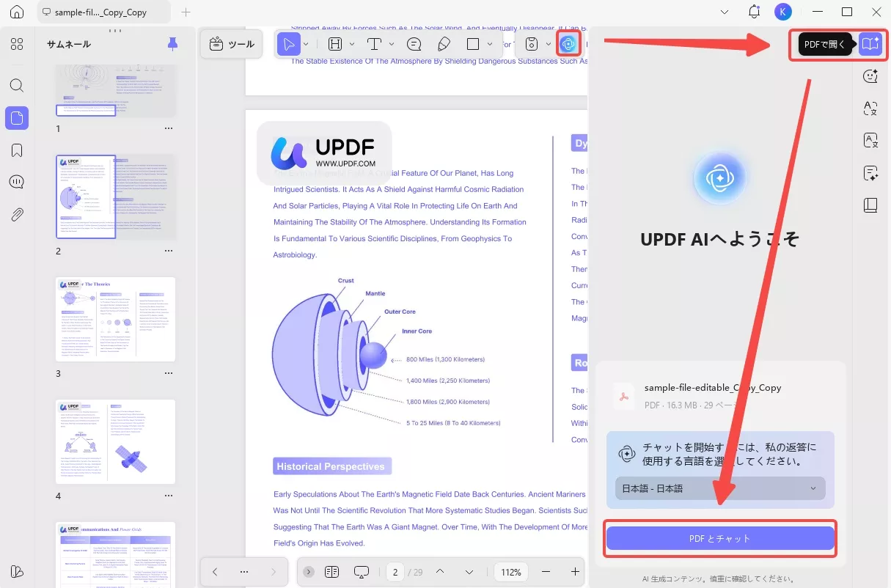Expand the shape tool dropdown arrow
The width and height of the screenshot is (891, 588).
(x=490, y=44)
